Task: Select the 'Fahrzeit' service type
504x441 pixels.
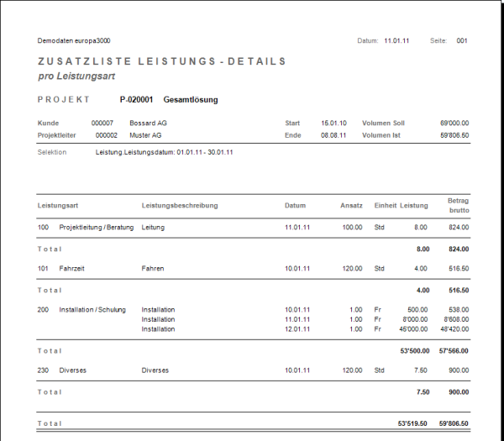Action: point(71,269)
